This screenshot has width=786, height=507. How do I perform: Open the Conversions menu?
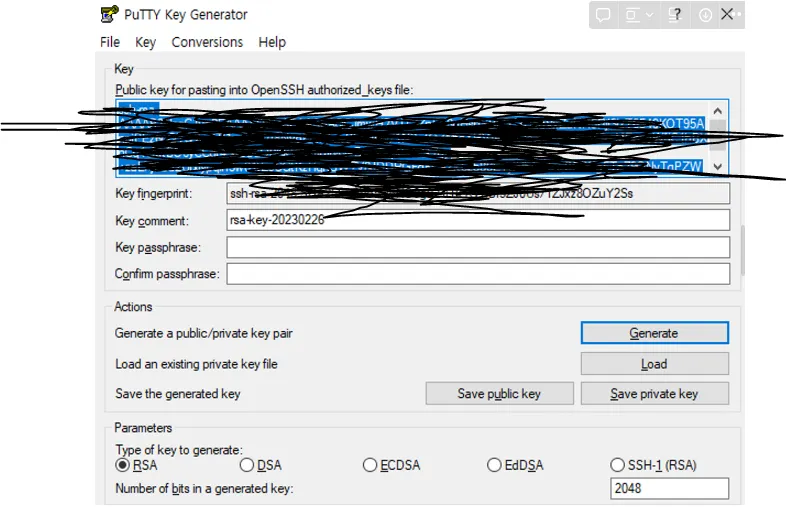(x=207, y=42)
